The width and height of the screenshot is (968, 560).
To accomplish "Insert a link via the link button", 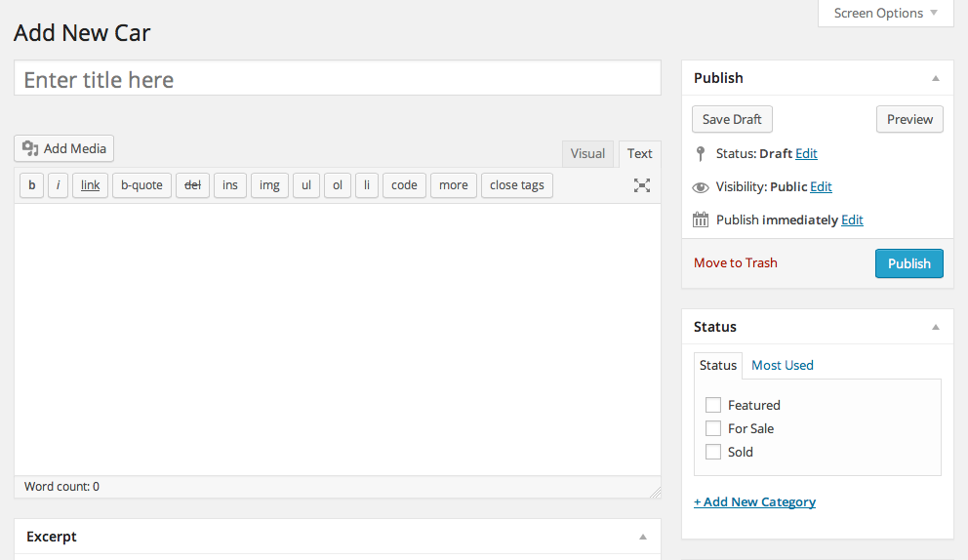I will coord(90,185).
